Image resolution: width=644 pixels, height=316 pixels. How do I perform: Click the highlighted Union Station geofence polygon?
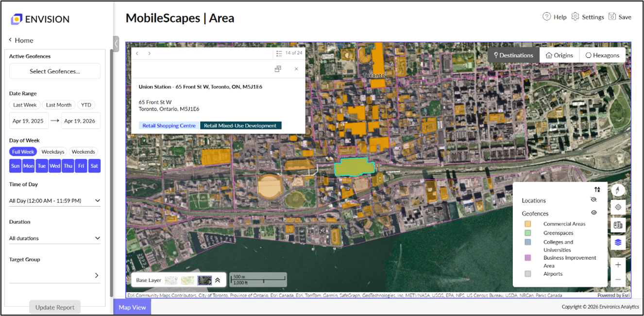pos(355,166)
